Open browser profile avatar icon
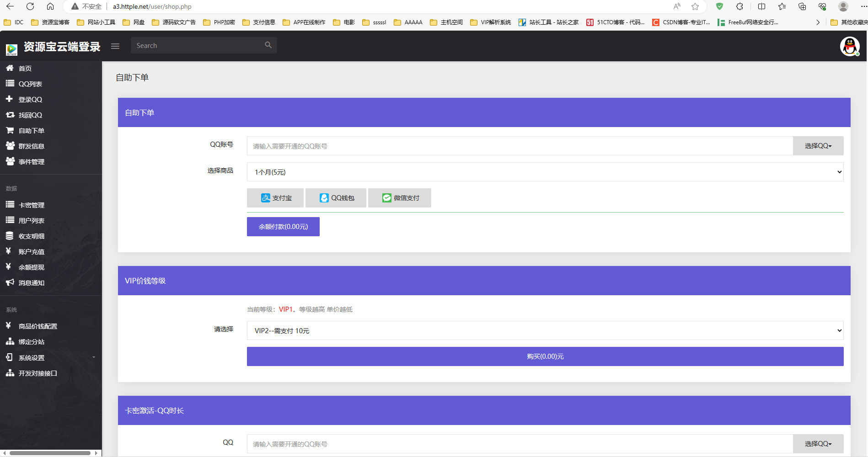The height and width of the screenshot is (457, 868). pyautogui.click(x=843, y=6)
